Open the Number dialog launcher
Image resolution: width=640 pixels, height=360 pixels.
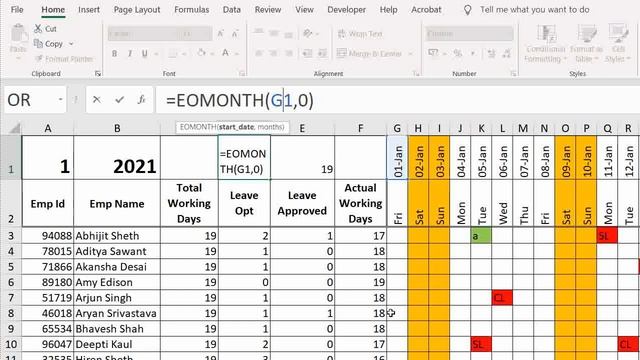coord(513,73)
